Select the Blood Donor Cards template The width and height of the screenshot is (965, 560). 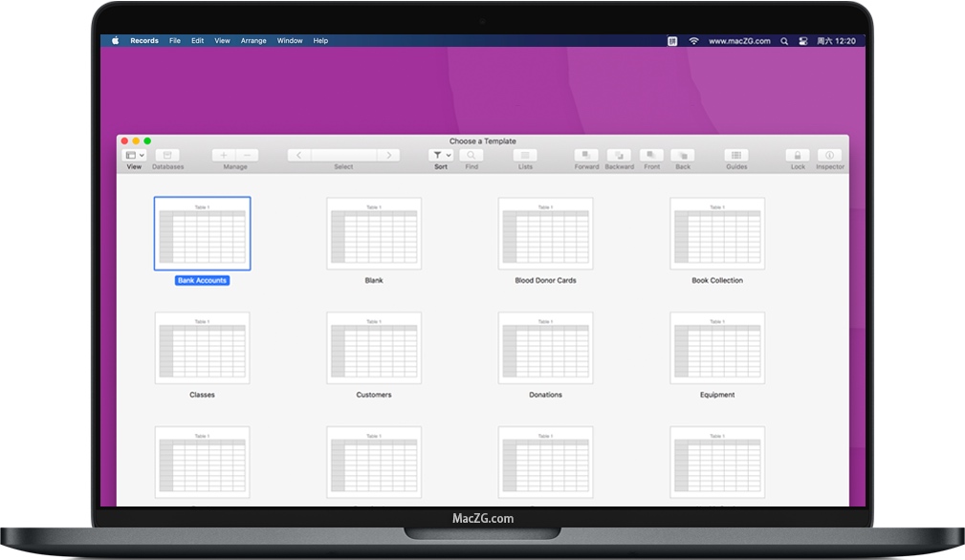(x=545, y=233)
